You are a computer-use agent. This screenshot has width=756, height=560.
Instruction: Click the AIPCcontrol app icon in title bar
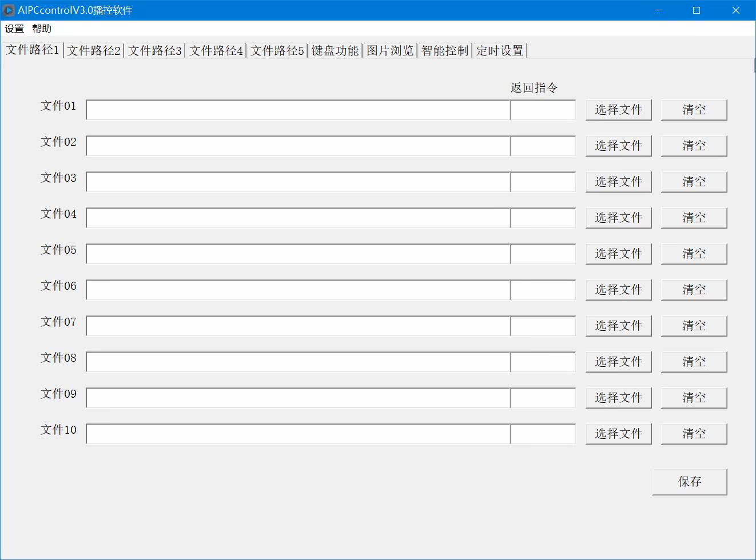pos(9,10)
